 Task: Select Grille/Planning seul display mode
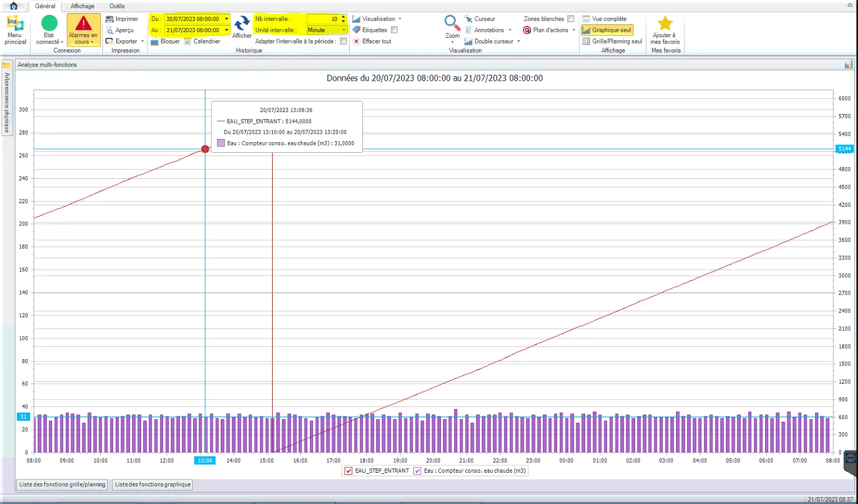612,41
